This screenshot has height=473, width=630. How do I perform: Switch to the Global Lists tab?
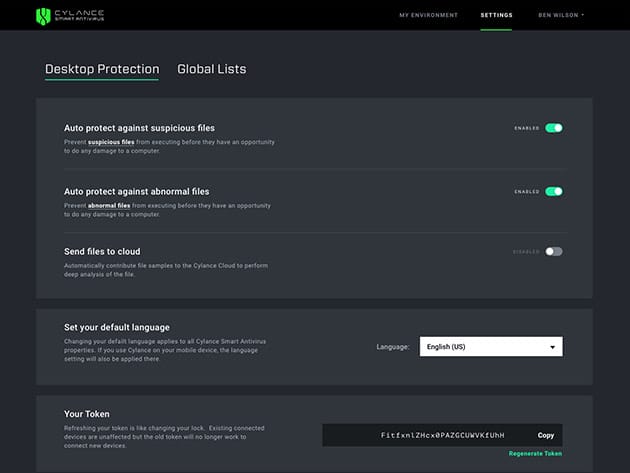211,69
